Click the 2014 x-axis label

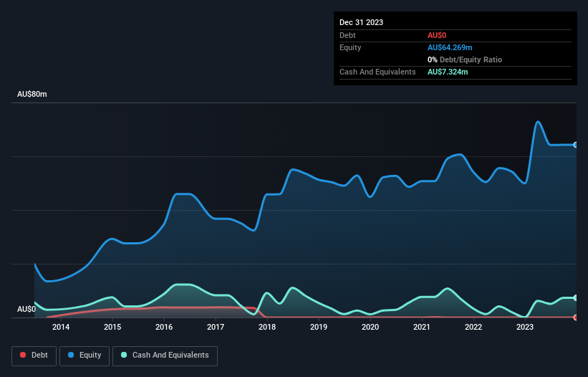(61, 327)
